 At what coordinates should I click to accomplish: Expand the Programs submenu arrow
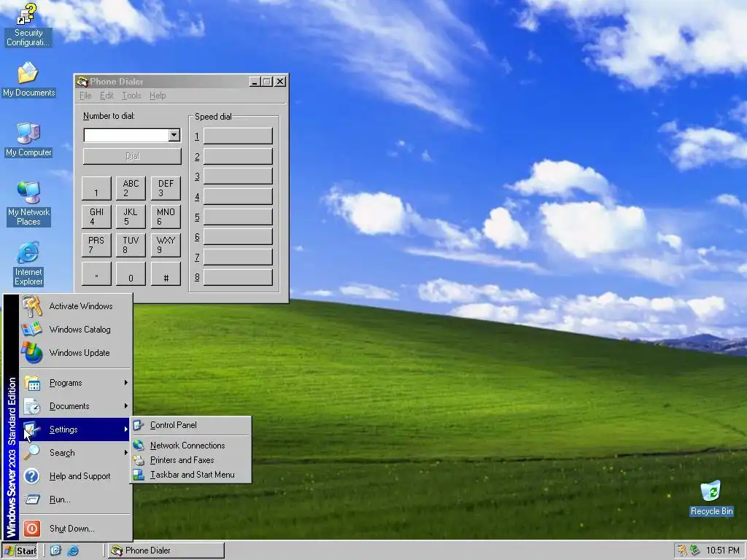click(x=125, y=382)
